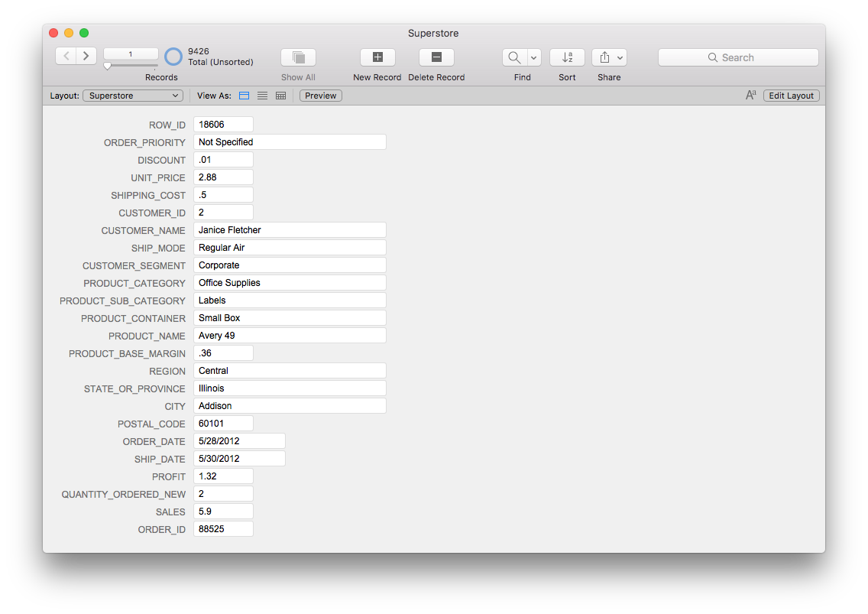The width and height of the screenshot is (868, 614).
Task: Open Find with the magnifying glass icon
Action: tap(514, 57)
